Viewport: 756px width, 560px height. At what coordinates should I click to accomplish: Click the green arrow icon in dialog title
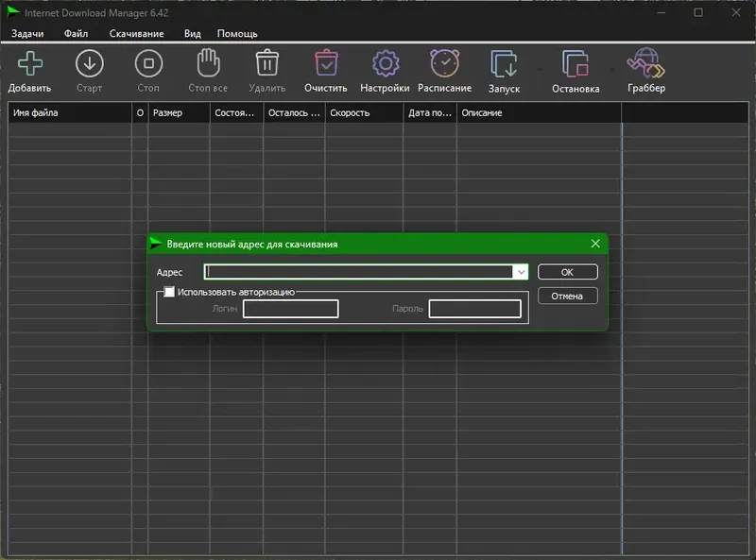(156, 244)
